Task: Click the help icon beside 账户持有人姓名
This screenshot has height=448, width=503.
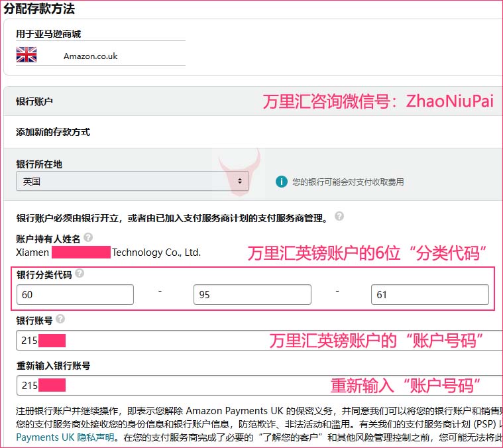Action: [88, 238]
